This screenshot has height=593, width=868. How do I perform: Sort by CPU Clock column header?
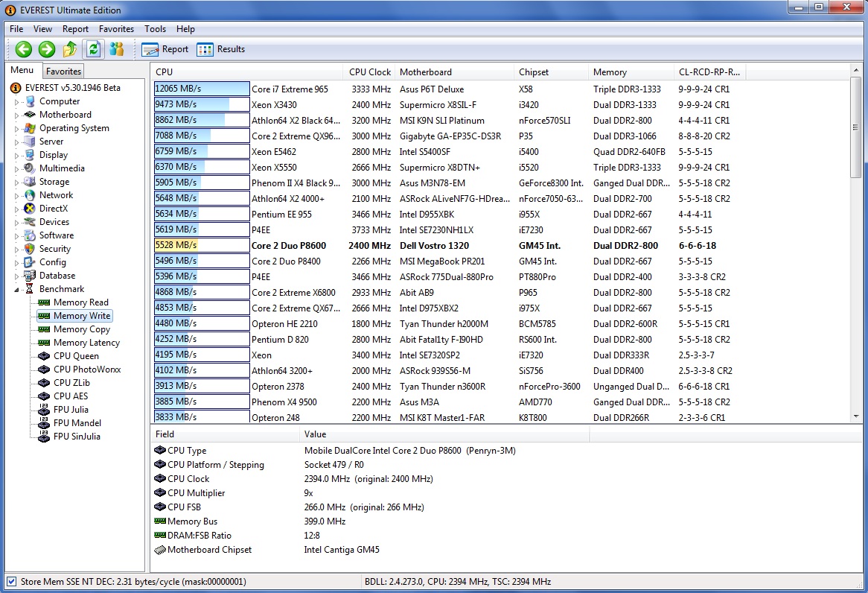pos(370,72)
